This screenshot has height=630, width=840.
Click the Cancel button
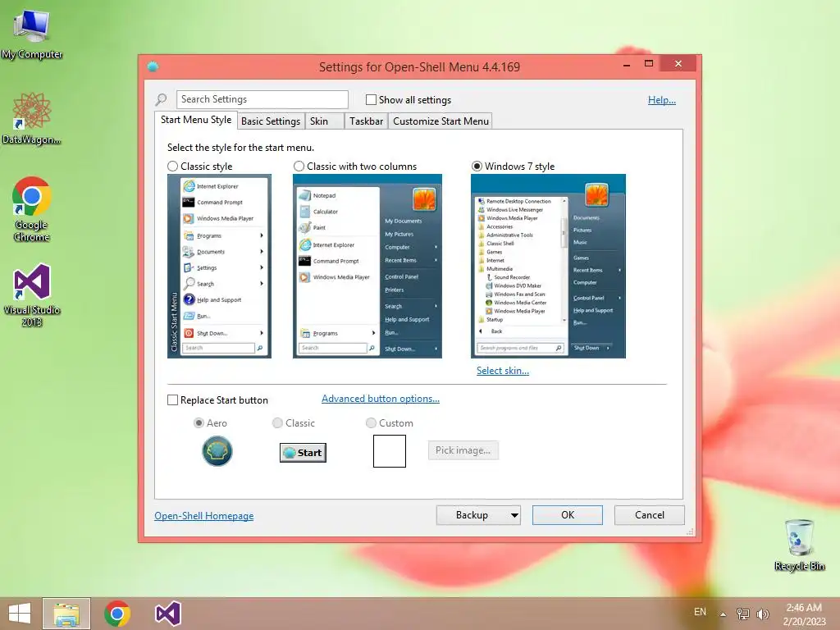click(650, 515)
